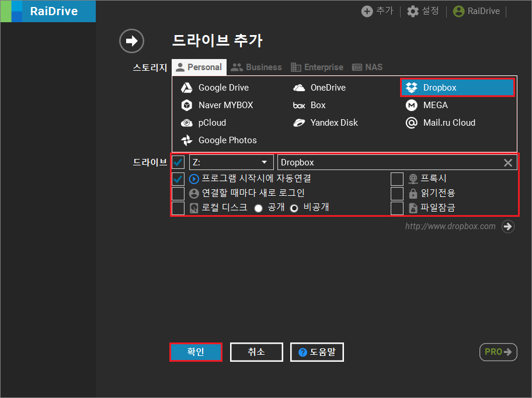Click the proxy globe icon
The image size is (532, 398).
click(x=413, y=179)
